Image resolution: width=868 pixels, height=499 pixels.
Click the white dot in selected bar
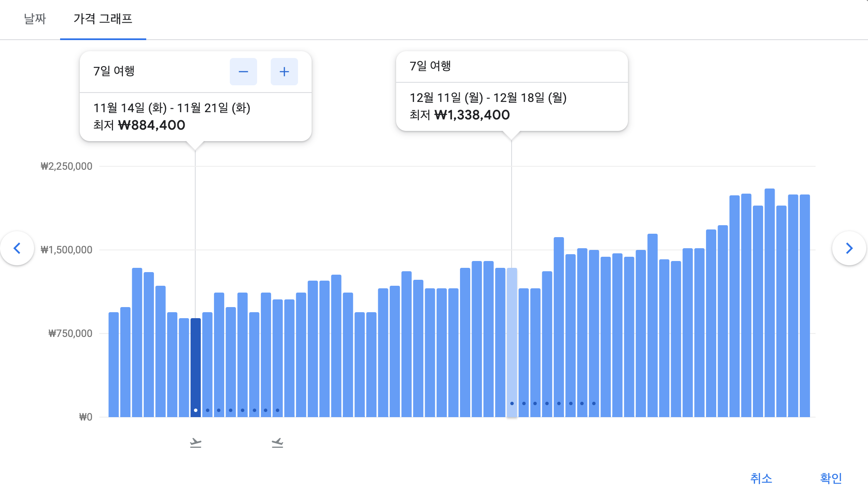click(195, 410)
